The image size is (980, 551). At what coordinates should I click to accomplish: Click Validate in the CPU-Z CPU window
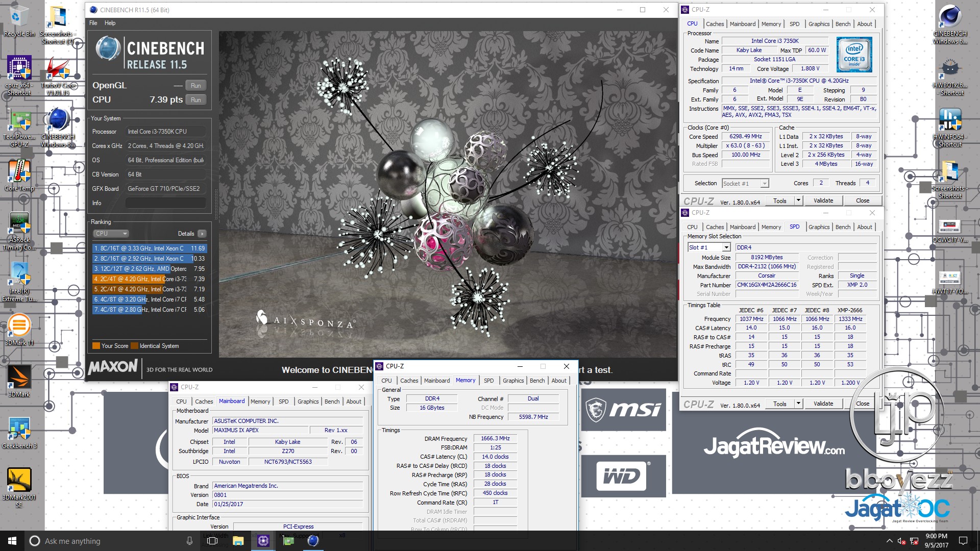[x=823, y=201]
